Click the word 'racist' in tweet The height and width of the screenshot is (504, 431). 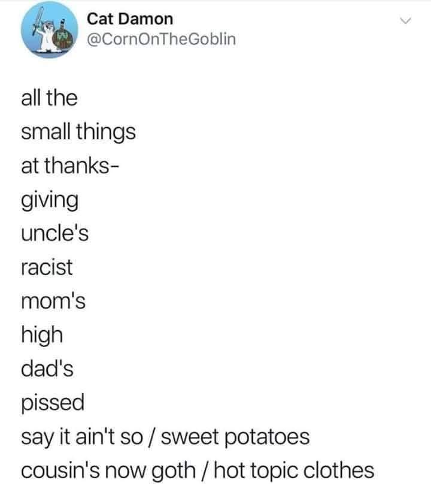tap(47, 267)
